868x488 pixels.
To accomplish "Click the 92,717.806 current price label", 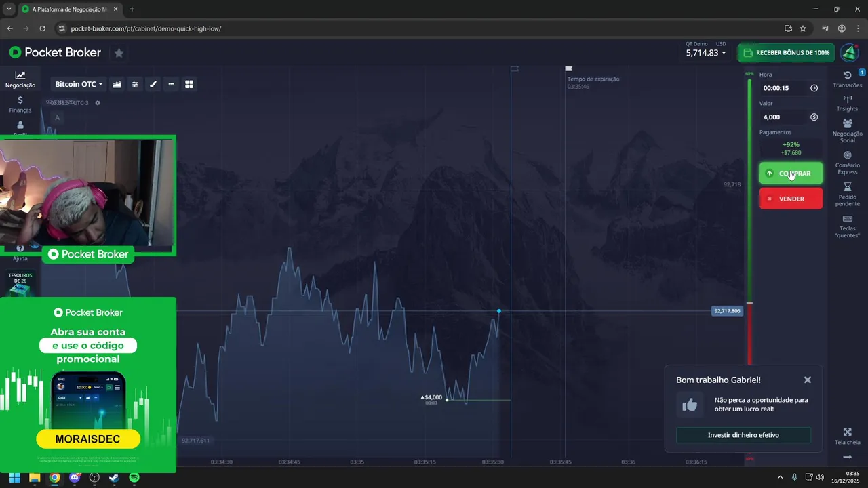I will point(727,311).
